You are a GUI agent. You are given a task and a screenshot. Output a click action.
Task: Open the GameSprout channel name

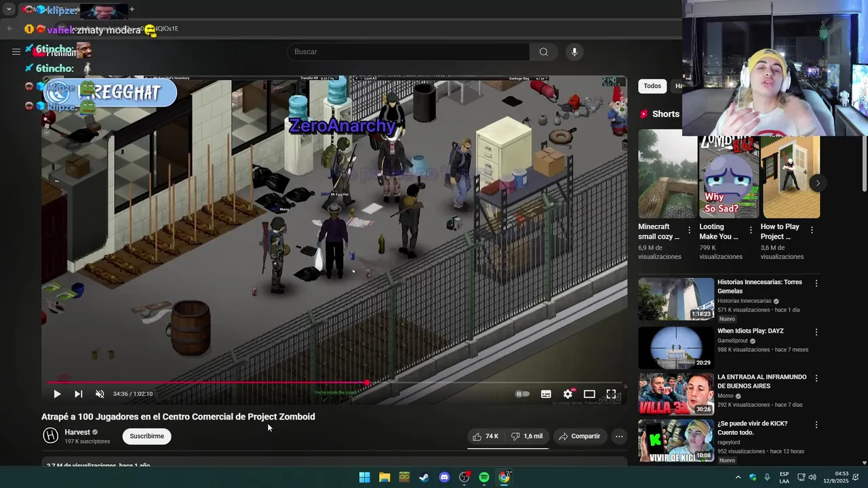tap(732, 341)
